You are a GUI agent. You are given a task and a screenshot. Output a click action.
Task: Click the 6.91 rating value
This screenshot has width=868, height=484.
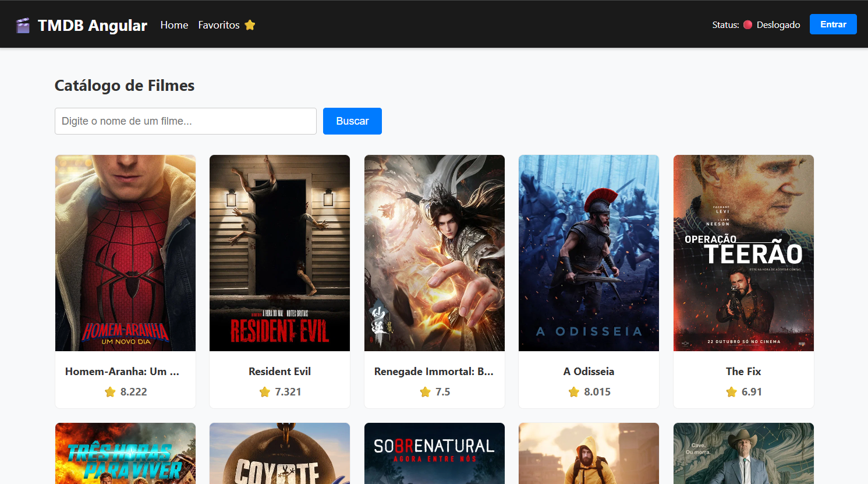click(x=752, y=392)
